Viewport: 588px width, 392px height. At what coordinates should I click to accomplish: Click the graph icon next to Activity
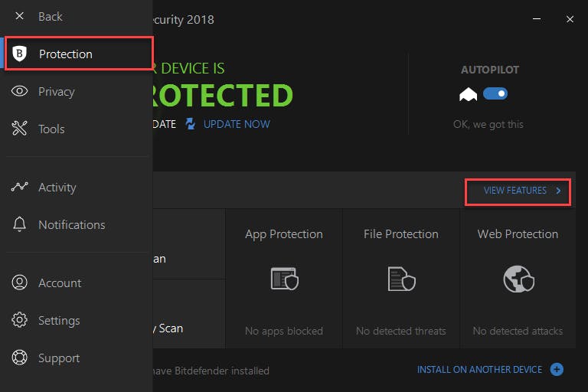point(19,187)
